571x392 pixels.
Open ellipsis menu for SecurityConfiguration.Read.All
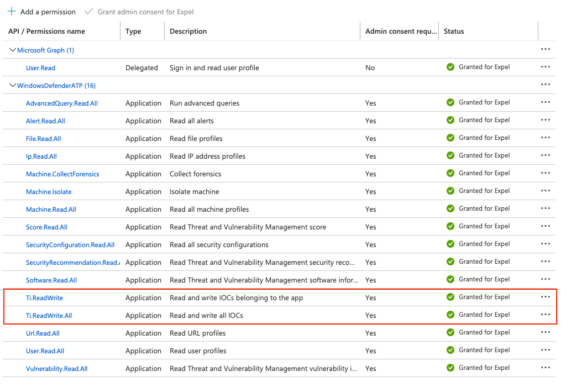click(545, 244)
